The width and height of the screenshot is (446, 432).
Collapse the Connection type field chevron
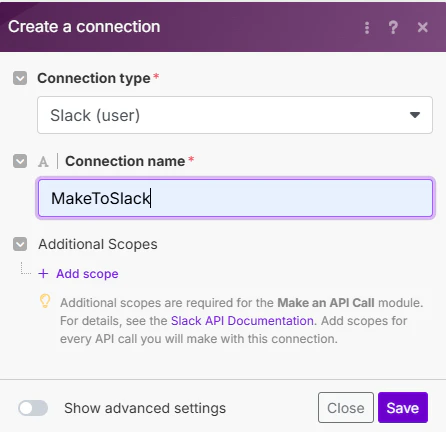coord(20,78)
